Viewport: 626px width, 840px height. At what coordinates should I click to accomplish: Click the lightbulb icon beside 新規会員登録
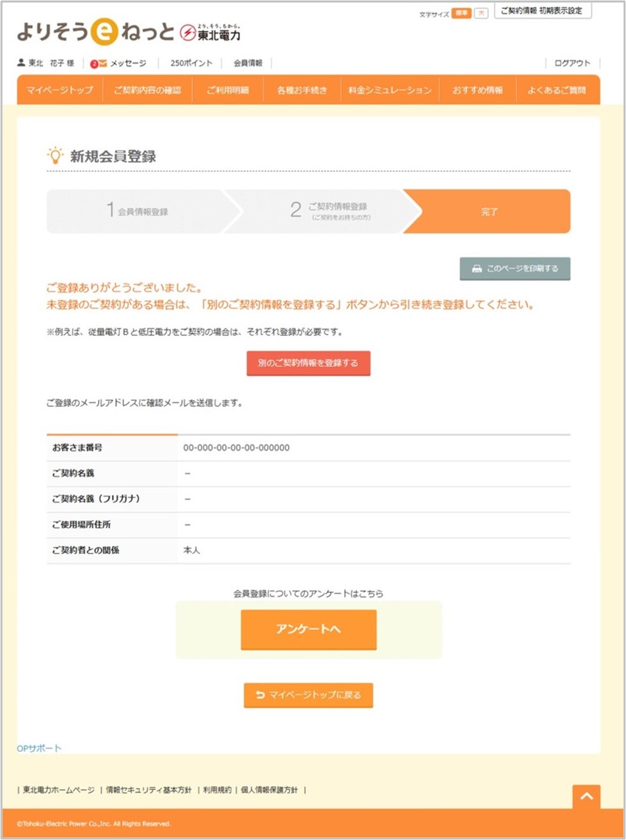55,154
